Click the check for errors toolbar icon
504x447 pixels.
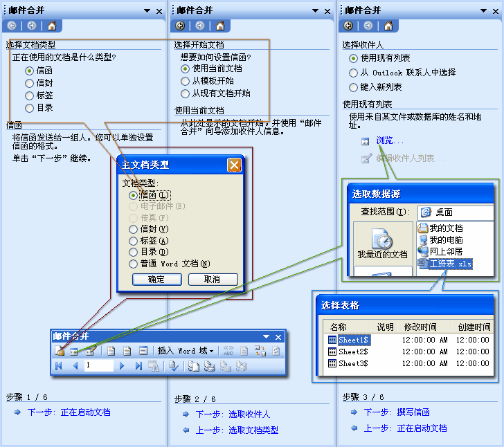click(174, 366)
